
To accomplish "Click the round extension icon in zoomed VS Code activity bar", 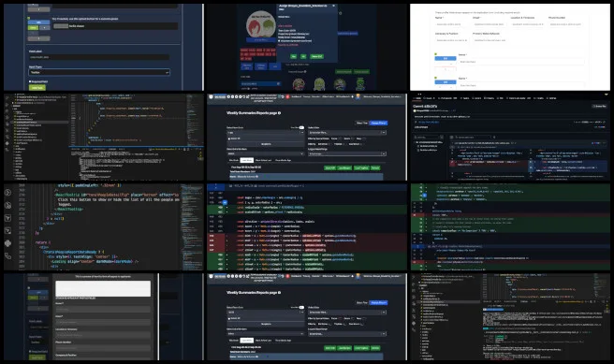I will click(7, 243).
